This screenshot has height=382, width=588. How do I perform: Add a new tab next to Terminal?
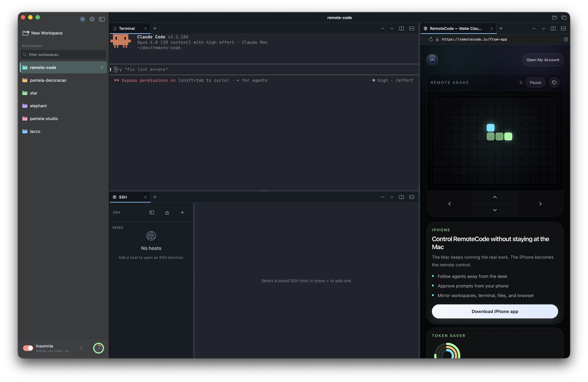155,28
